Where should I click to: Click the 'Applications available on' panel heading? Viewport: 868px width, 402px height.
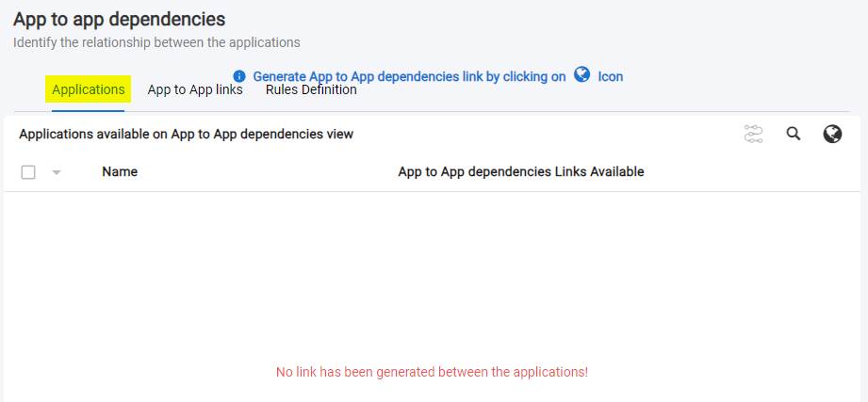click(x=186, y=135)
